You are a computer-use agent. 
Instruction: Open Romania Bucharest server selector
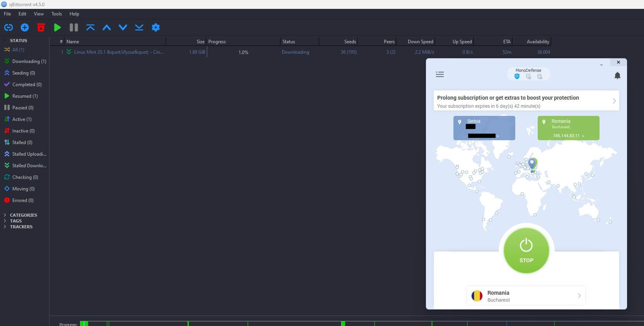(526, 296)
